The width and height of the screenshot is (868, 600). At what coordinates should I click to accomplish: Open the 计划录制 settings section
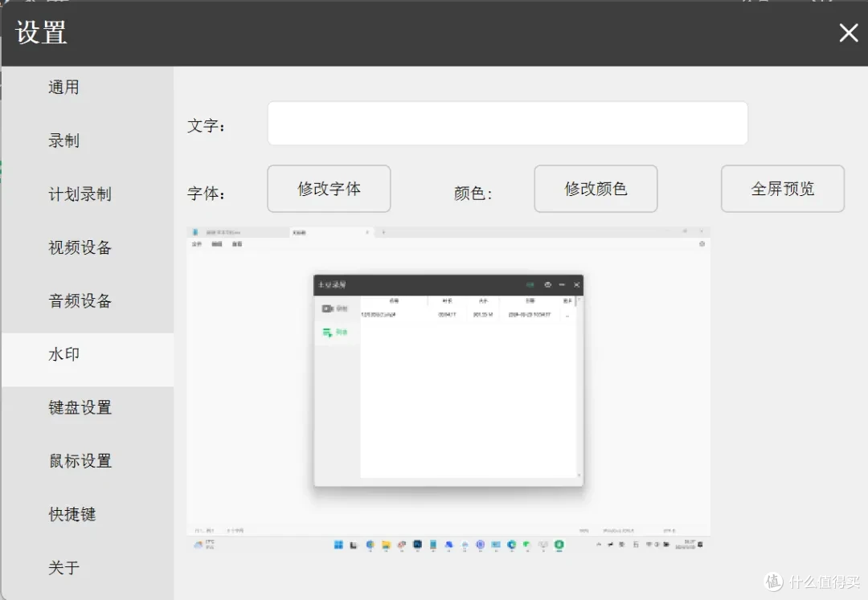coord(80,194)
